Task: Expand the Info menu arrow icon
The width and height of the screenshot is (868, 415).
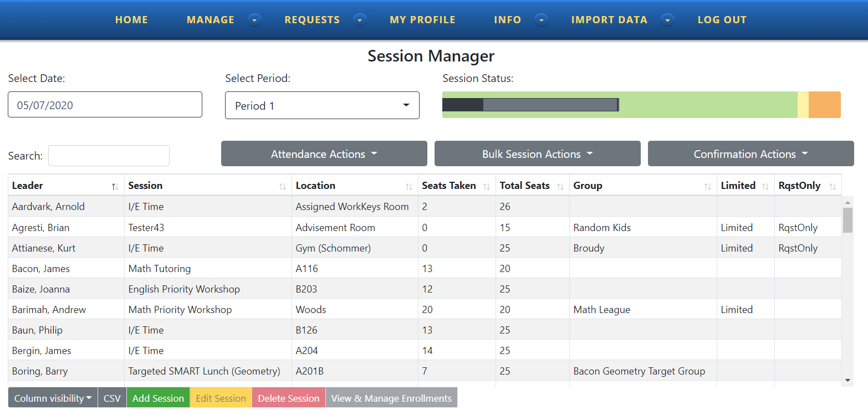Action: pyautogui.click(x=542, y=20)
